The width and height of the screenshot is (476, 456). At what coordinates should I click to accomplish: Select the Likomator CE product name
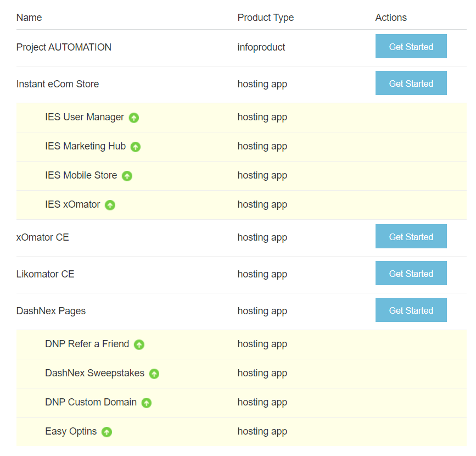point(46,274)
